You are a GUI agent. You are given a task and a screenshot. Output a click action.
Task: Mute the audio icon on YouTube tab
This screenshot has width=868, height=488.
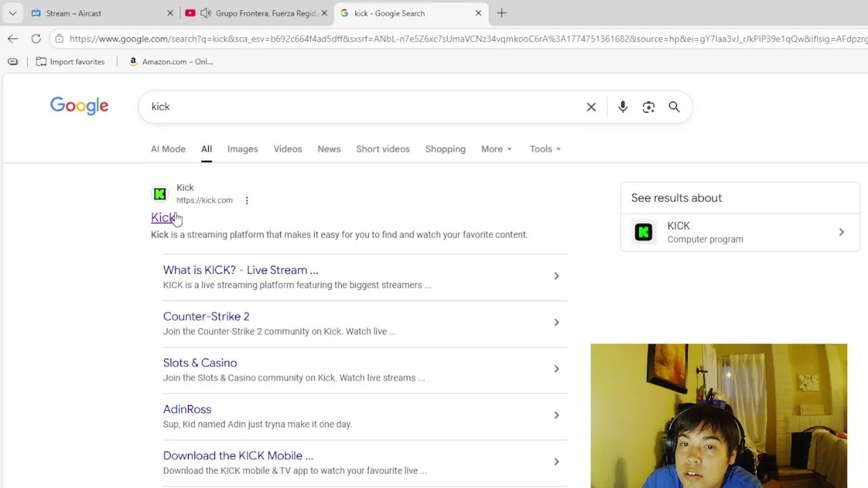click(x=205, y=13)
